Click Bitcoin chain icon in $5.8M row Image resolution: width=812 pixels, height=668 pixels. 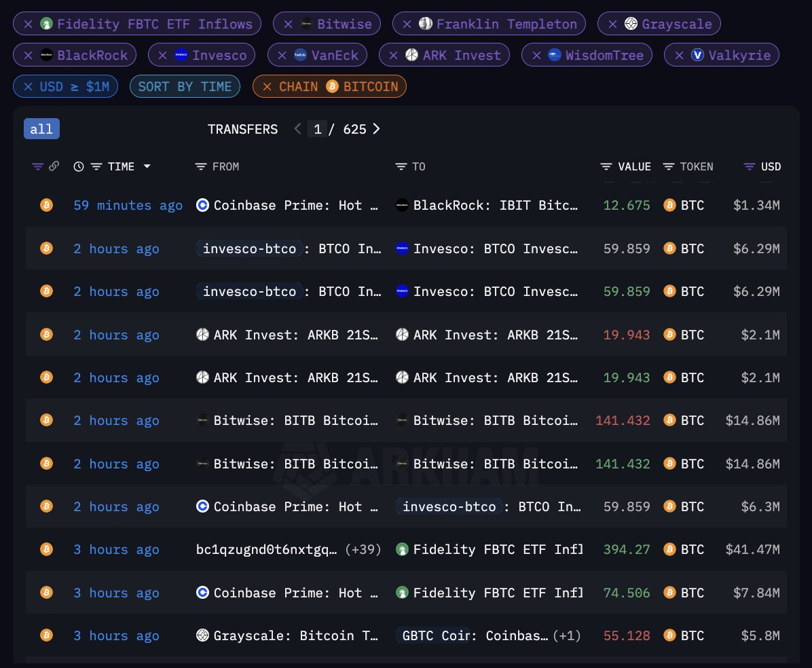pos(47,635)
